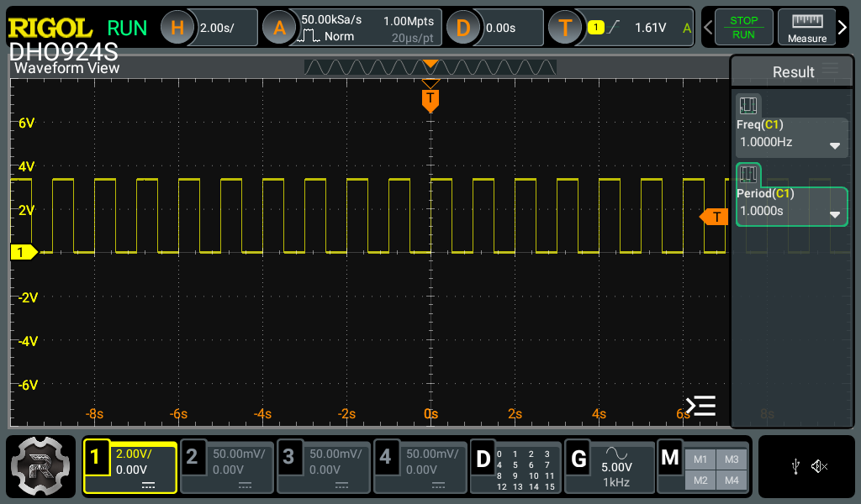Image resolution: width=861 pixels, height=504 pixels.
Task: Toggle channel 2 on or off
Action: tap(192, 458)
